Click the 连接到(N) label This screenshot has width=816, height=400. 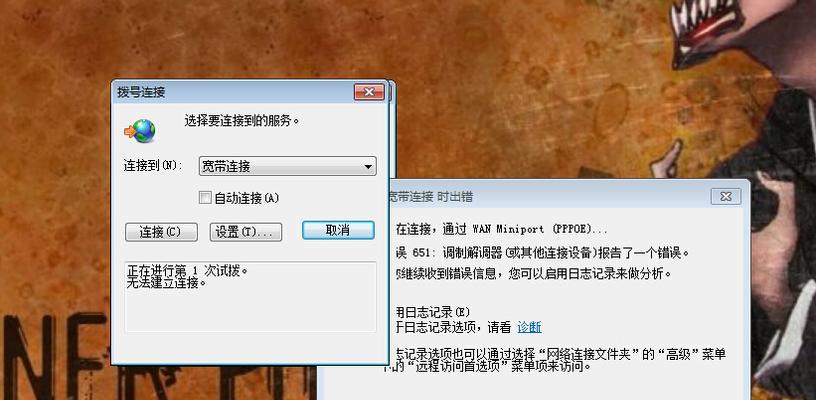point(154,166)
